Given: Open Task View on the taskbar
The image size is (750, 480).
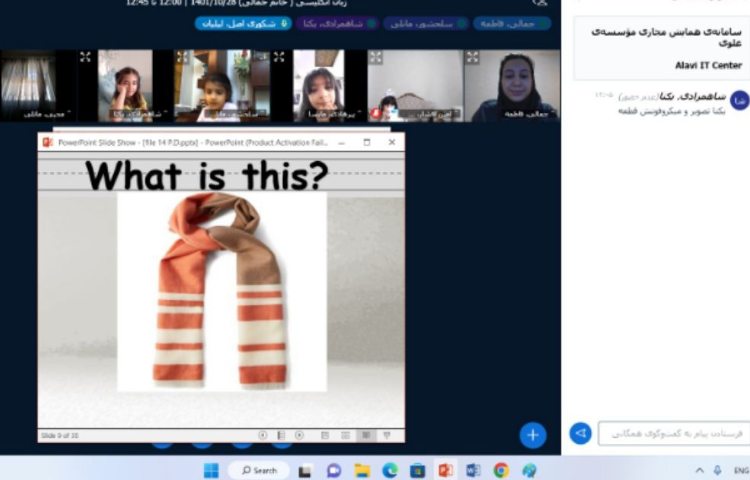Looking at the screenshot, I should 305,471.
